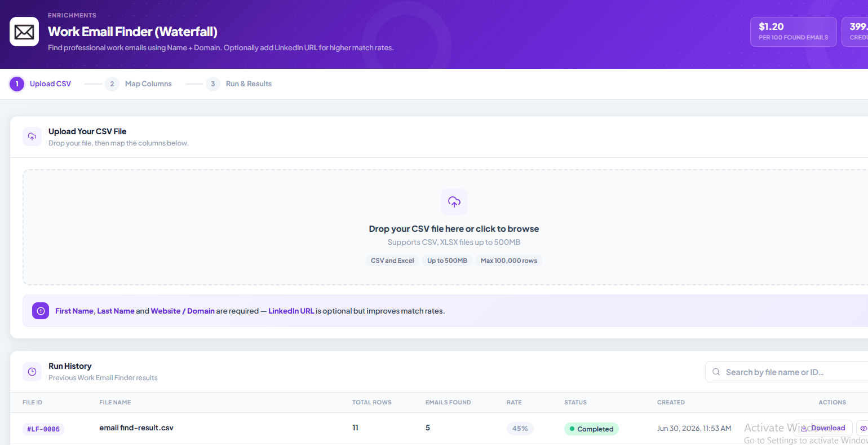Click the info icon in the required fields notice
The image size is (868, 445).
coord(41,311)
